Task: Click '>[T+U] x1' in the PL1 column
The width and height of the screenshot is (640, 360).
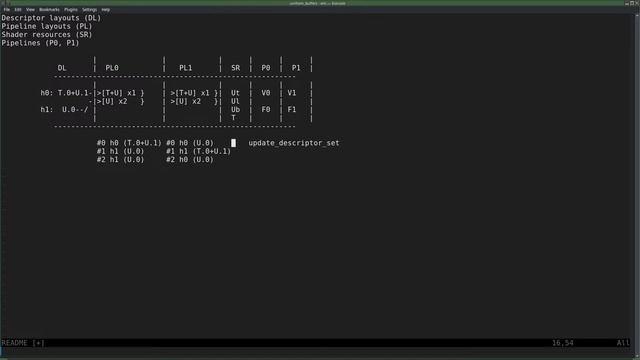Action: click(190, 93)
